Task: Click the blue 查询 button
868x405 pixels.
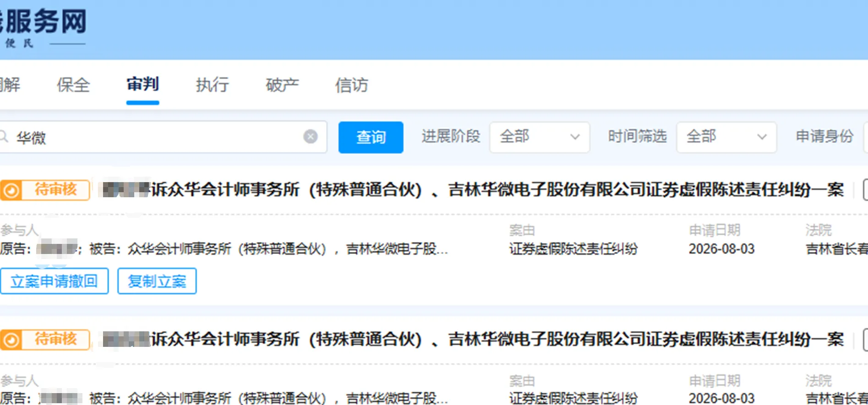Action: click(x=371, y=137)
